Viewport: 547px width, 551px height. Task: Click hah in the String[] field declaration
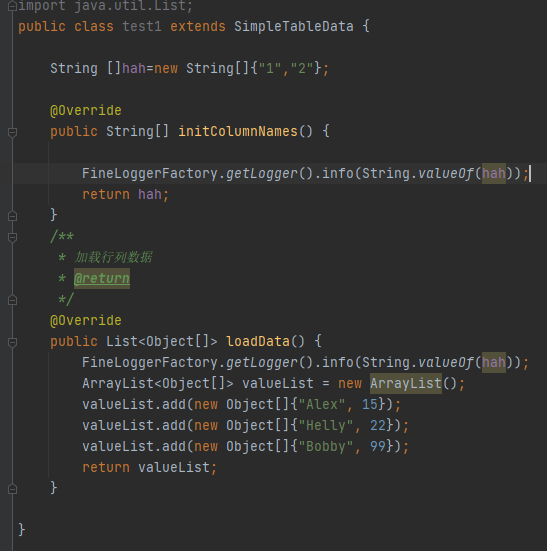pyautogui.click(x=134, y=68)
